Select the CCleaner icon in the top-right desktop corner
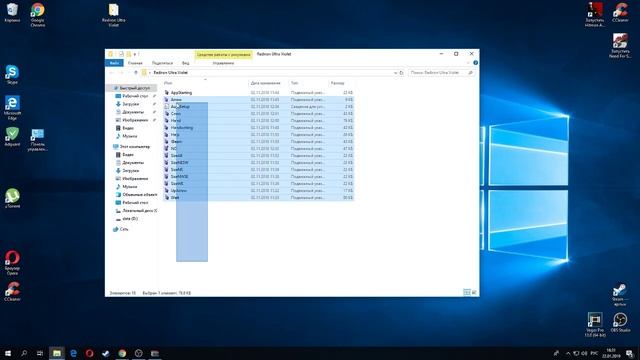The width and height of the screenshot is (640, 360). (x=620, y=12)
